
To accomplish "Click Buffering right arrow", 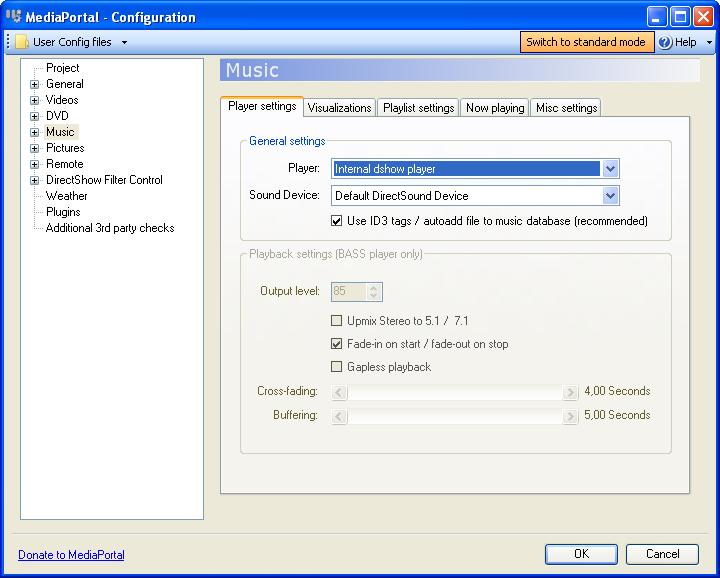I will 570,416.
